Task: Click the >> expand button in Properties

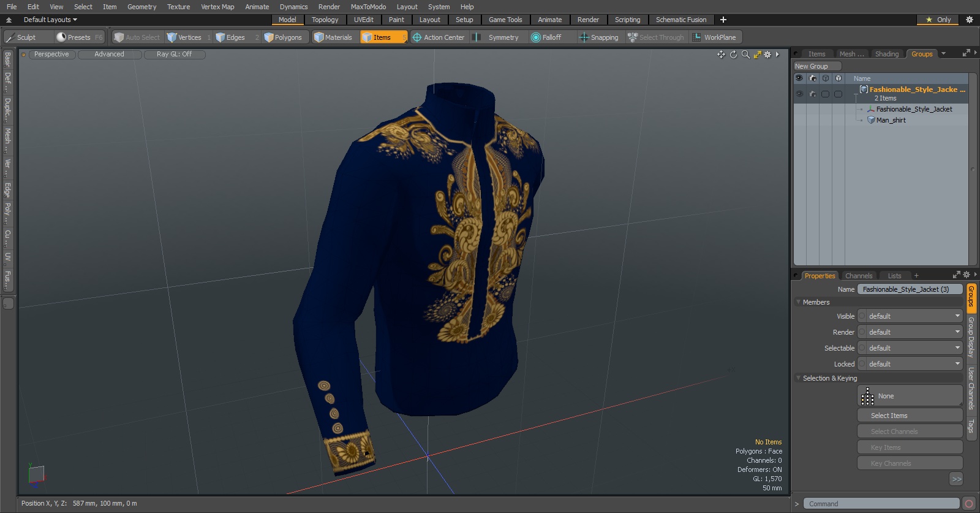Action: click(x=956, y=479)
